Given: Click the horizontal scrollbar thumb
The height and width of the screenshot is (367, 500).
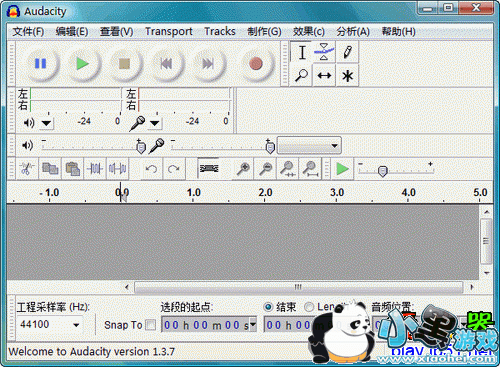Looking at the screenshot, I should [x=298, y=287].
